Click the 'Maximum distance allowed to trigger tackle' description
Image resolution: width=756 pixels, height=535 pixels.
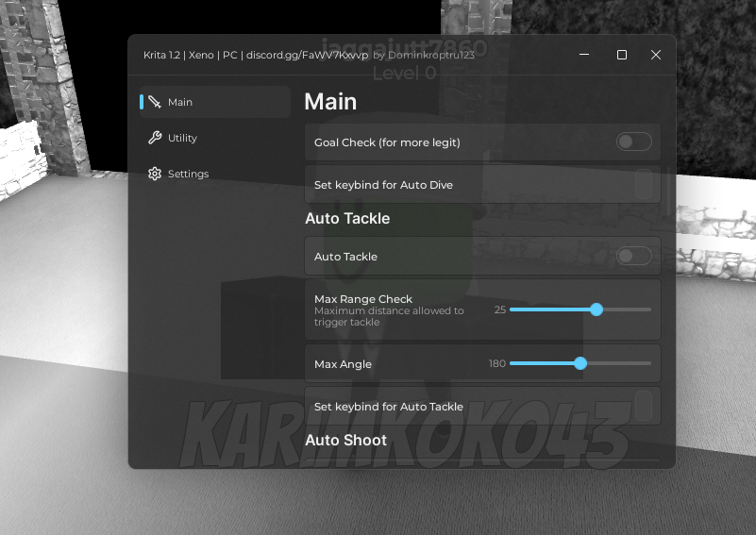(389, 316)
